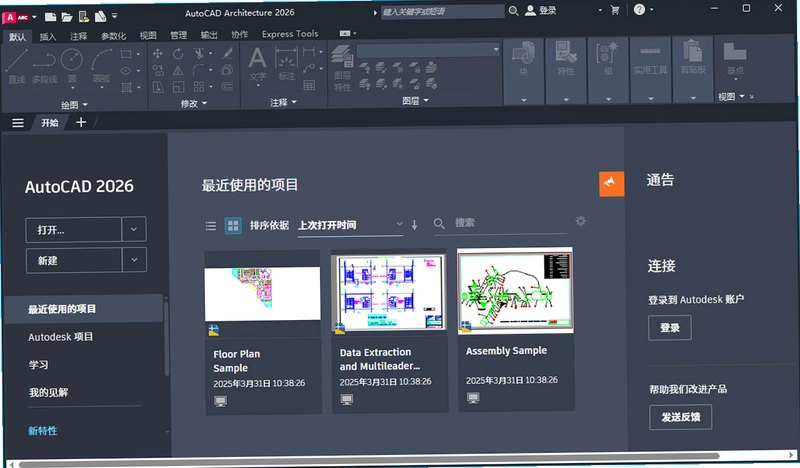Toggle sort direction arrow
800x468 pixels.
click(414, 225)
